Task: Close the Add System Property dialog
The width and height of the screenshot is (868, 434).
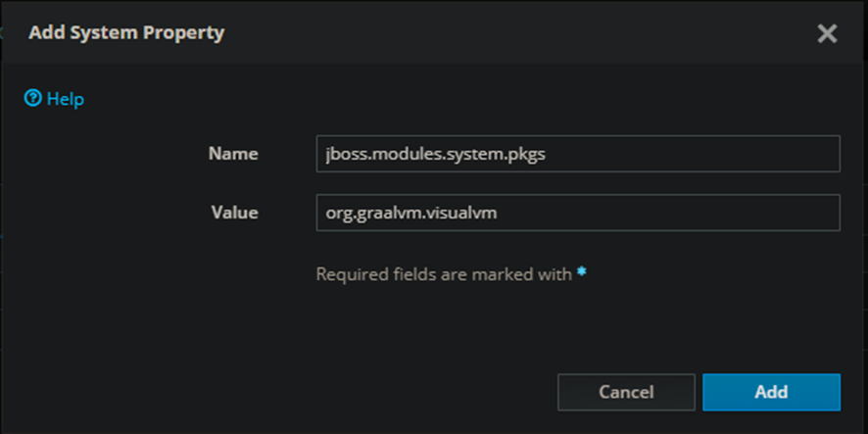Action: click(827, 33)
